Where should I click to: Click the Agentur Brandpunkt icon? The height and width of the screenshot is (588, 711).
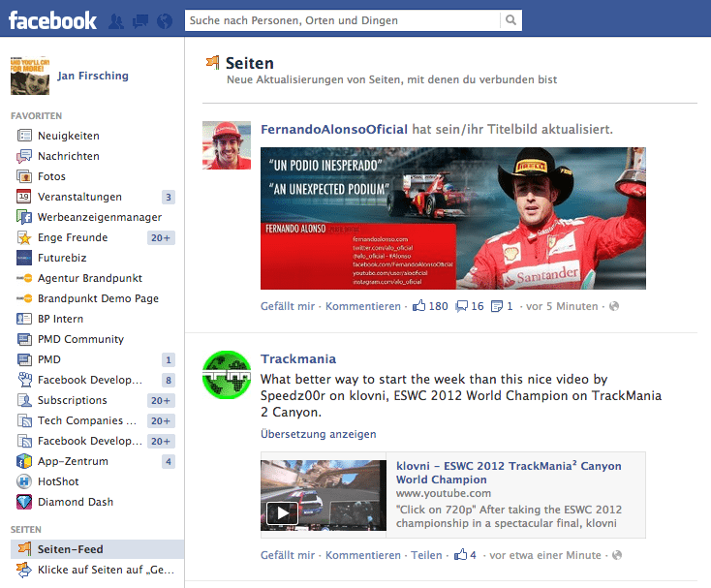point(24,278)
